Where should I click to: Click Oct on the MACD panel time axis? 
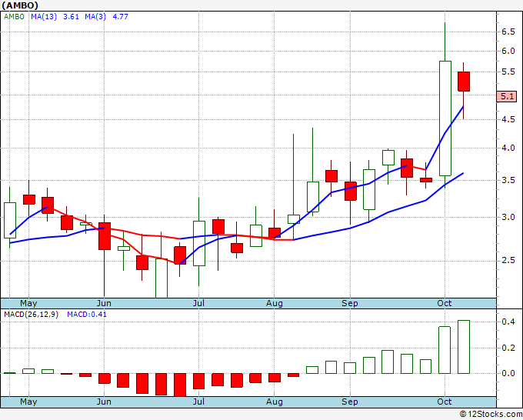pos(445,402)
